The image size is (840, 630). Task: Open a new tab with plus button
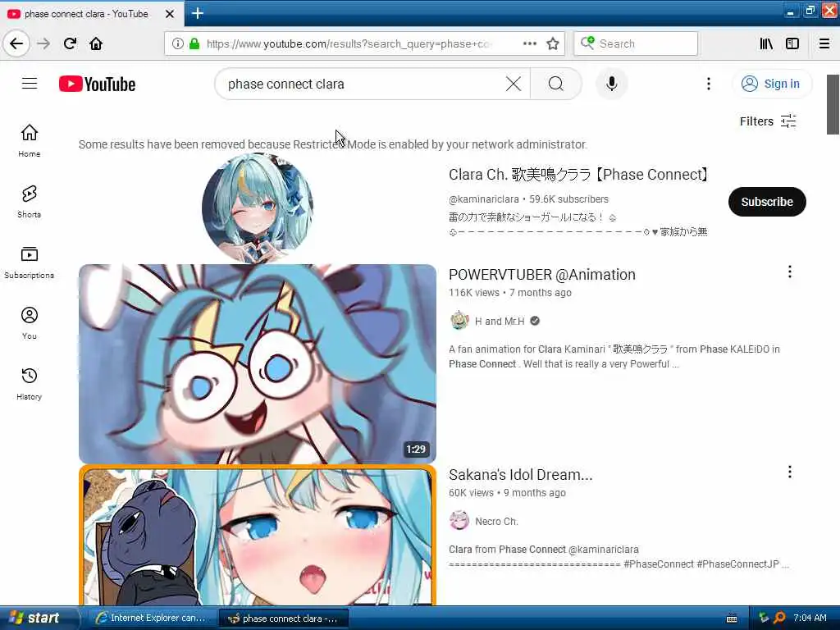tap(197, 13)
